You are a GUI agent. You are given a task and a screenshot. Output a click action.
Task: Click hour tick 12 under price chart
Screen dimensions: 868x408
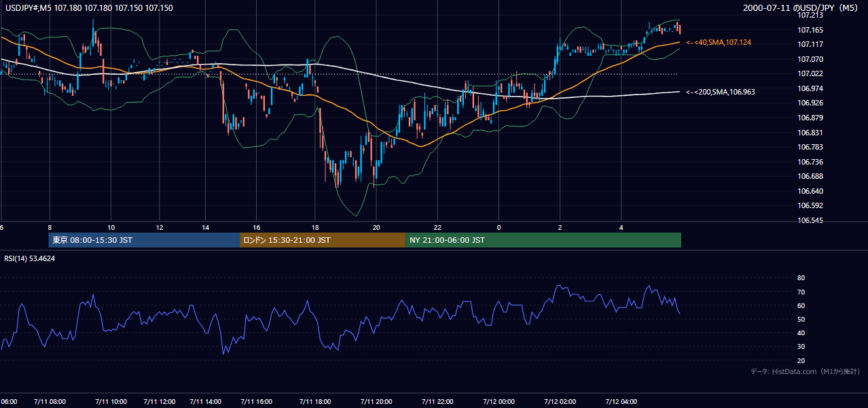pyautogui.click(x=160, y=227)
